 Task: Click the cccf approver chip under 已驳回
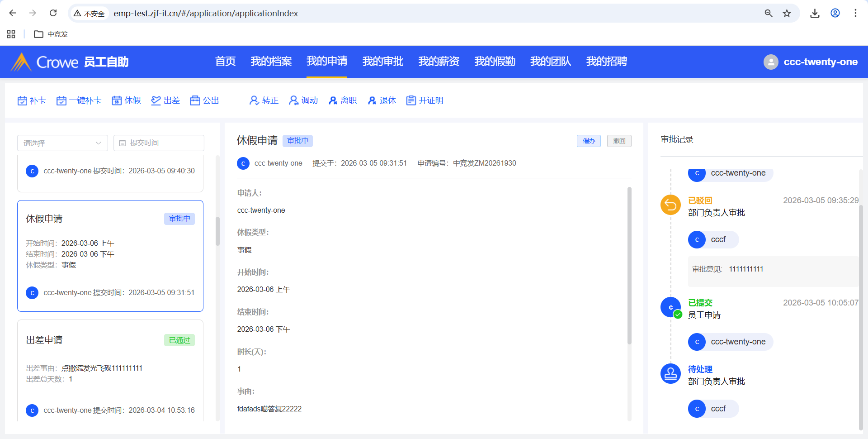point(713,239)
